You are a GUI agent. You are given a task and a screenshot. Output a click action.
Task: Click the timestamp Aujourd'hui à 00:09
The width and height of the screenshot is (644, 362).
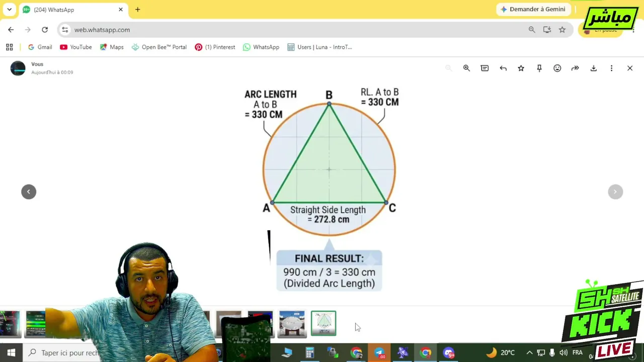(52, 72)
